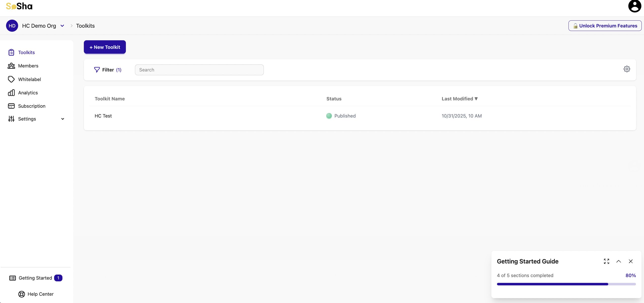The height and width of the screenshot is (303, 644).
Task: Click the Members people icon
Action: (11, 66)
